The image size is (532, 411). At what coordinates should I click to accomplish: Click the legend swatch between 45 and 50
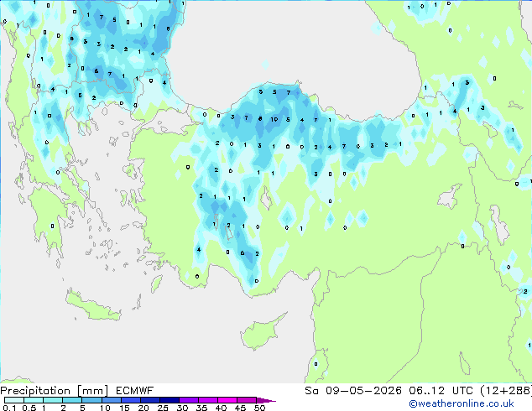tap(247, 400)
